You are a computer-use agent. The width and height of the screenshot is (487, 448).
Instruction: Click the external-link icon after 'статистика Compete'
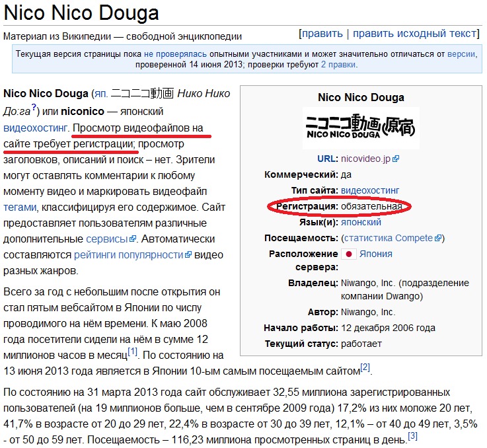pos(438,239)
